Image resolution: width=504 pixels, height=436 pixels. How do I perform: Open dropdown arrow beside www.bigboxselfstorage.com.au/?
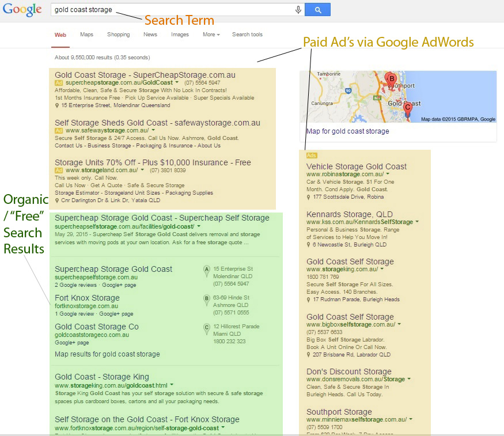[x=399, y=324]
